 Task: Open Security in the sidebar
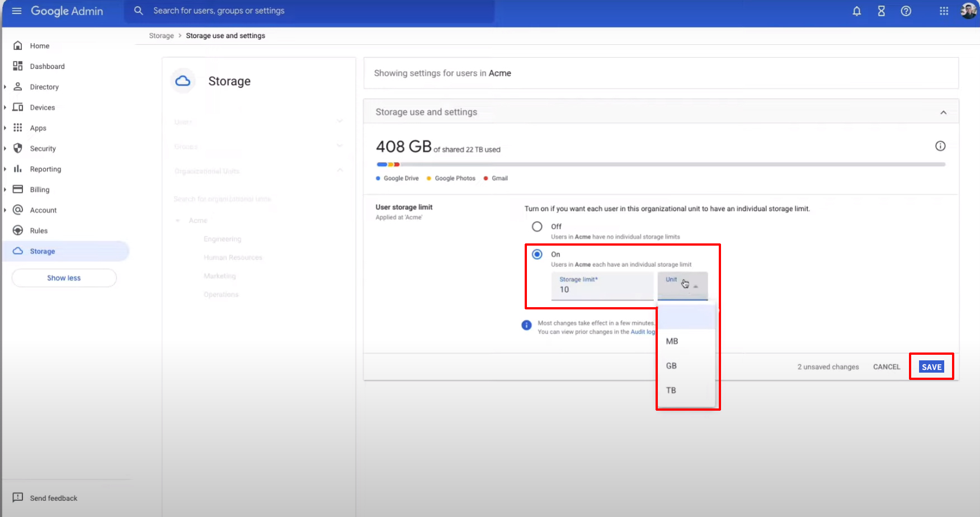pyautogui.click(x=43, y=149)
